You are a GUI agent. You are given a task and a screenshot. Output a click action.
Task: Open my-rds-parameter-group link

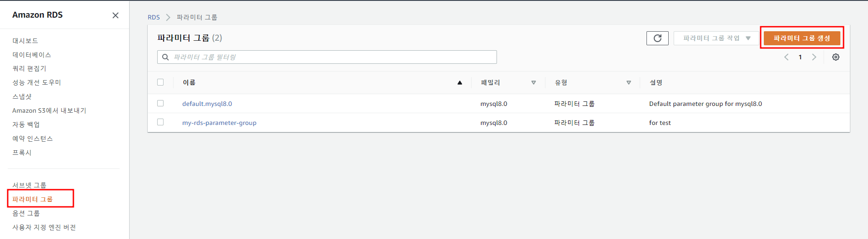point(219,123)
